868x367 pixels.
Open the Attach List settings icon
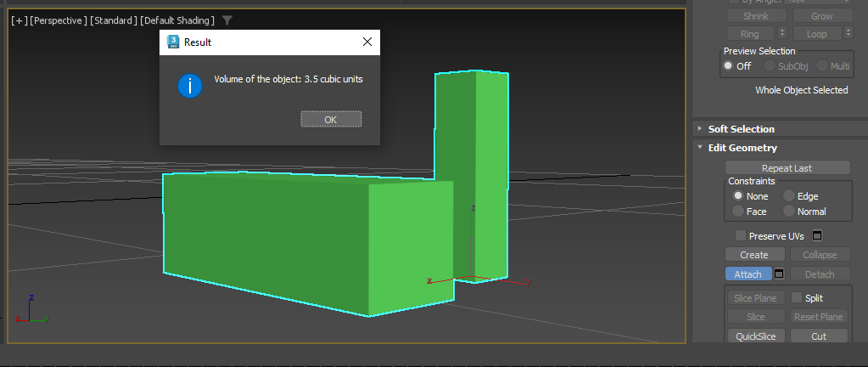779,274
